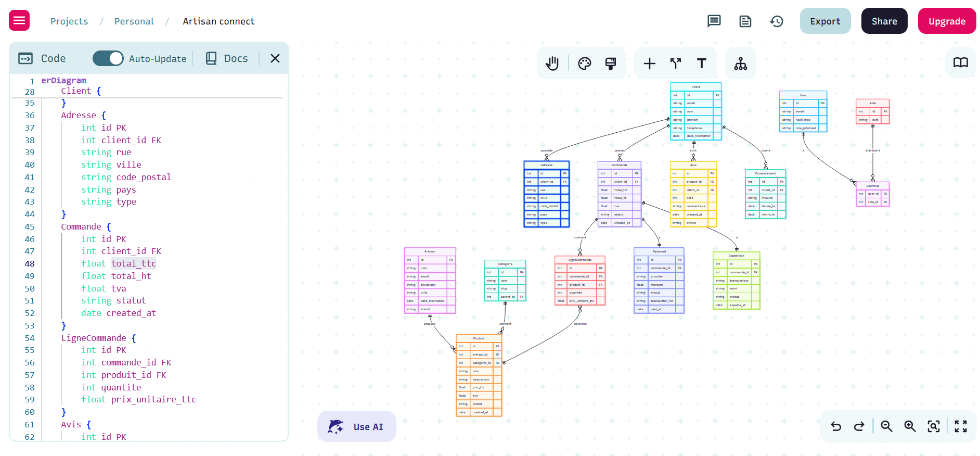The width and height of the screenshot is (980, 456).
Task: Click the 'date created_at' code line
Action: (119, 313)
